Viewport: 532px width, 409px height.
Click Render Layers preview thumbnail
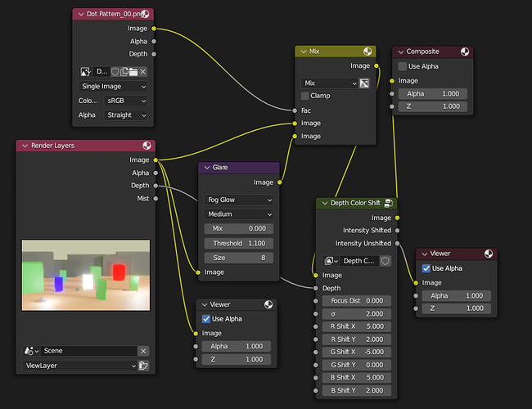click(x=86, y=275)
